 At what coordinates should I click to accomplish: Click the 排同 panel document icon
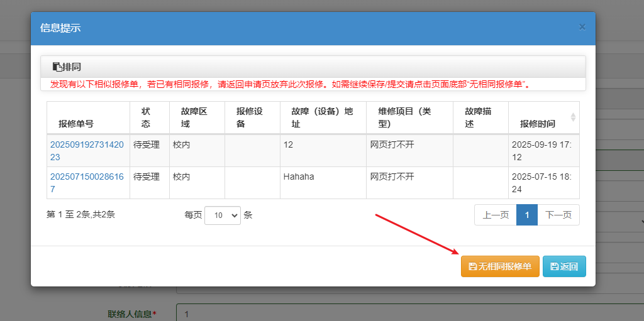pos(57,67)
